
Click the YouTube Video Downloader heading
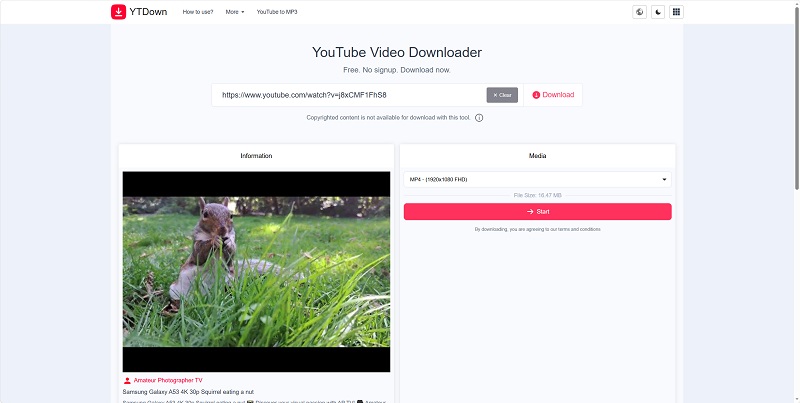click(396, 52)
